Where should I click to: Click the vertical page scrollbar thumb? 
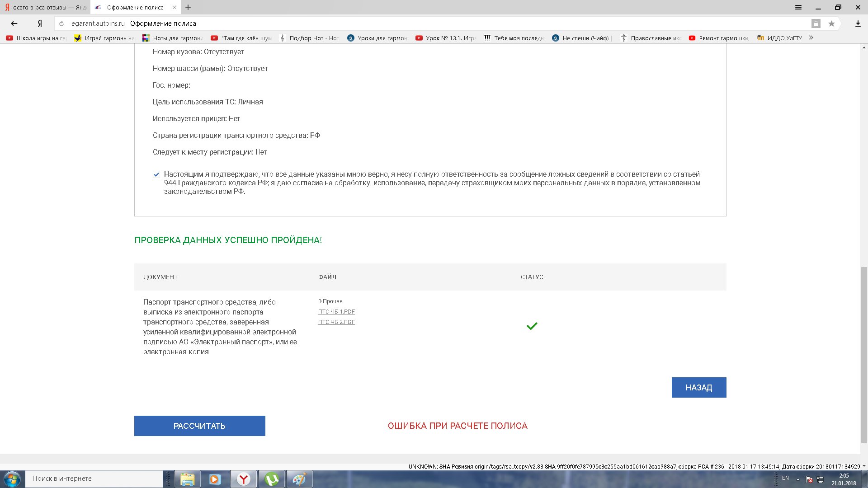click(x=864, y=355)
